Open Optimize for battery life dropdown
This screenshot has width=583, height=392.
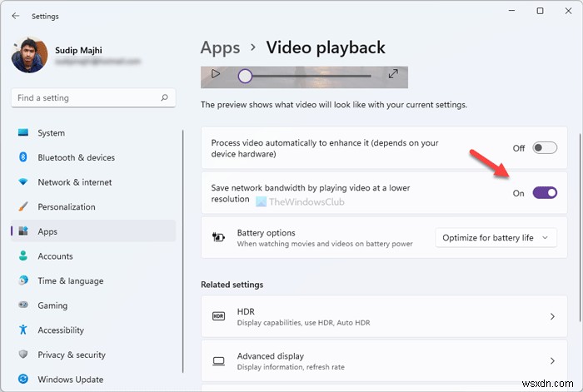496,238
